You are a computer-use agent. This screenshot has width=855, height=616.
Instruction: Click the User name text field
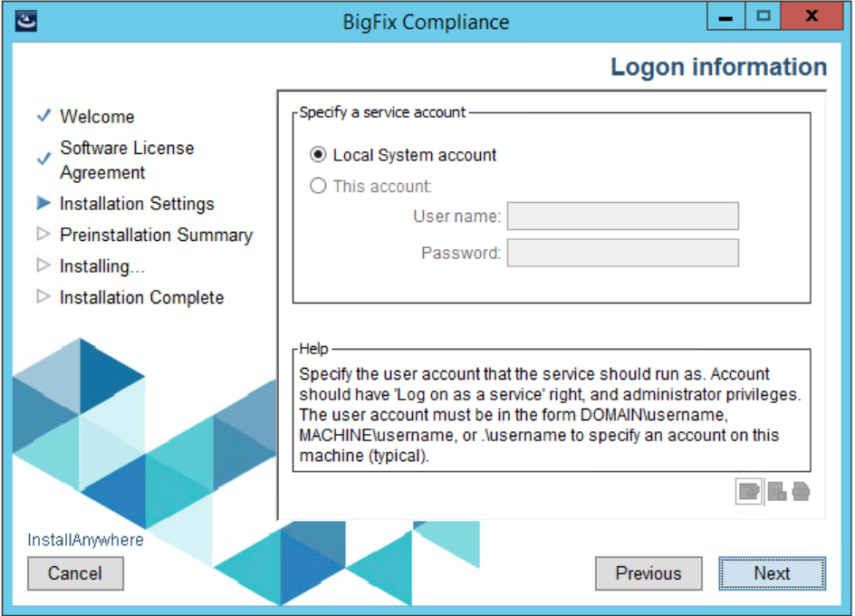(622, 217)
